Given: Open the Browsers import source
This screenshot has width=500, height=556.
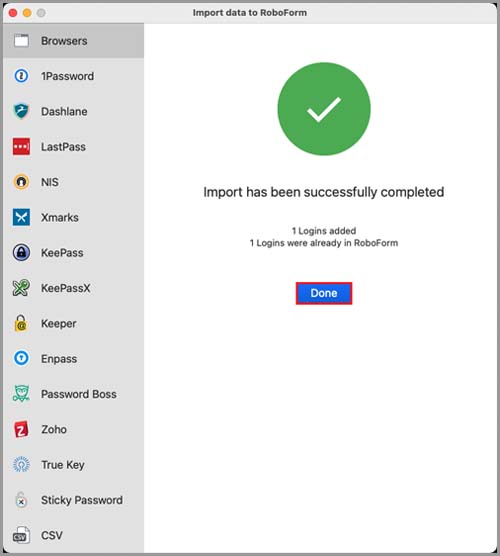Looking at the screenshot, I should click(73, 41).
